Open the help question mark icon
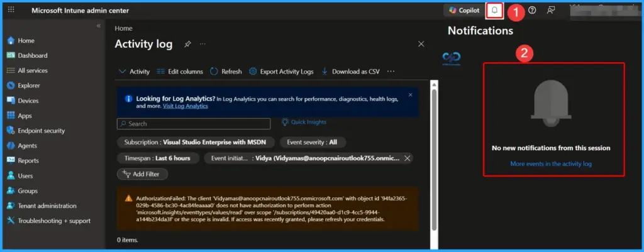Image resolution: width=644 pixels, height=252 pixels. click(x=532, y=10)
